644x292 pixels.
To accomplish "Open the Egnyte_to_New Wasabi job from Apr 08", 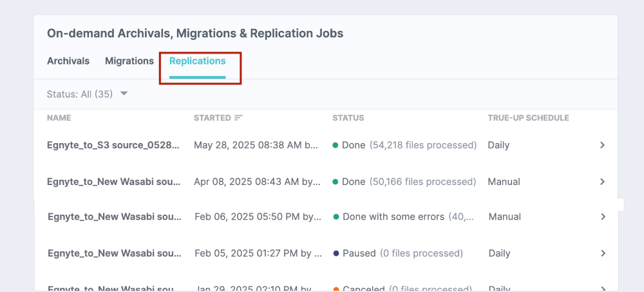I will 114,182.
